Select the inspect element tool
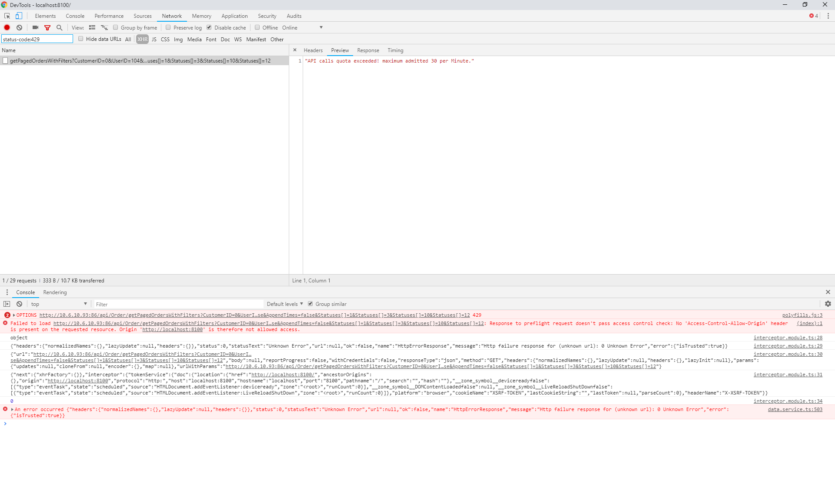The image size is (835, 504). (x=7, y=16)
